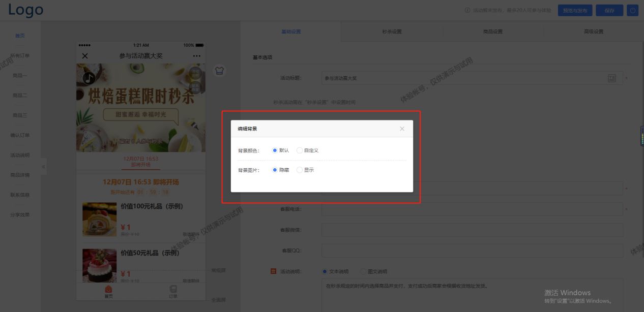Save changes with the 保存 button

[x=609, y=10]
